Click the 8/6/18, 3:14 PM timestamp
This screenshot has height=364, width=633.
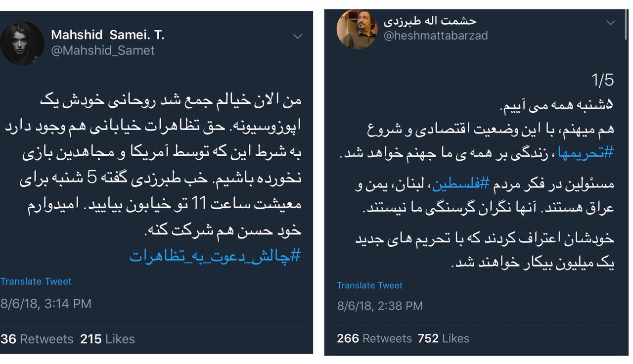pos(46,303)
